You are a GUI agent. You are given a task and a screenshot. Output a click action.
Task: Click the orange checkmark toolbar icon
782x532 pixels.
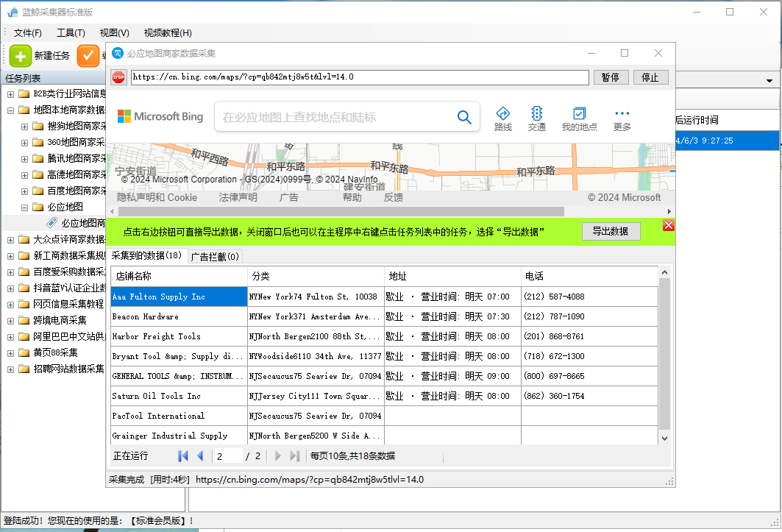pos(88,56)
